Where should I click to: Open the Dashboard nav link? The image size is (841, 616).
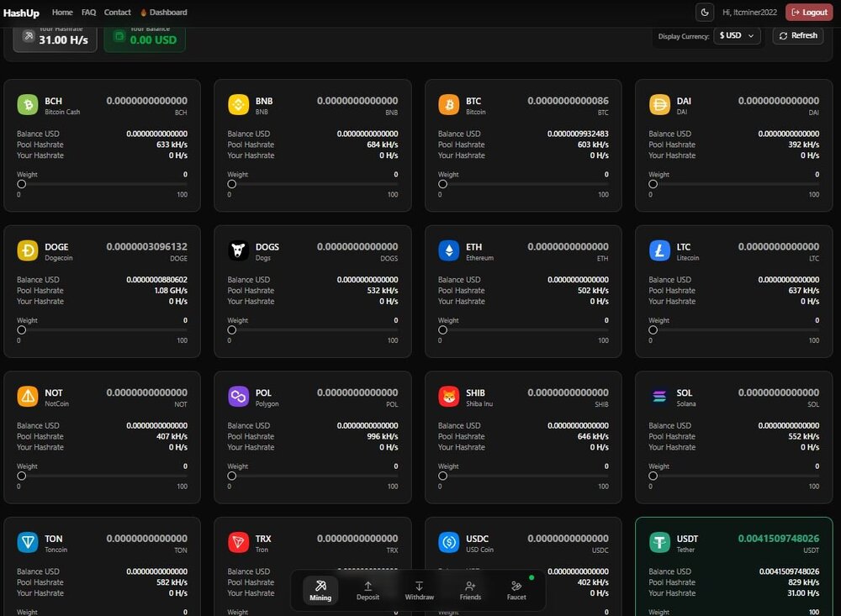(164, 13)
